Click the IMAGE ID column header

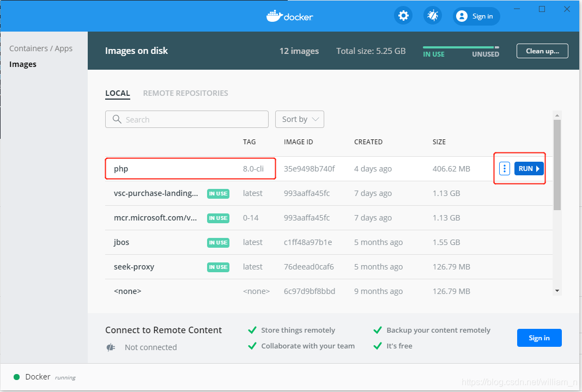pyautogui.click(x=299, y=142)
